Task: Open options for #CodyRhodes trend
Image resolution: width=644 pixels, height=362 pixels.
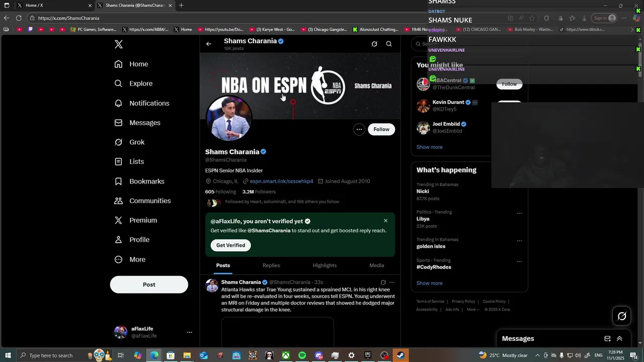Action: (519, 261)
